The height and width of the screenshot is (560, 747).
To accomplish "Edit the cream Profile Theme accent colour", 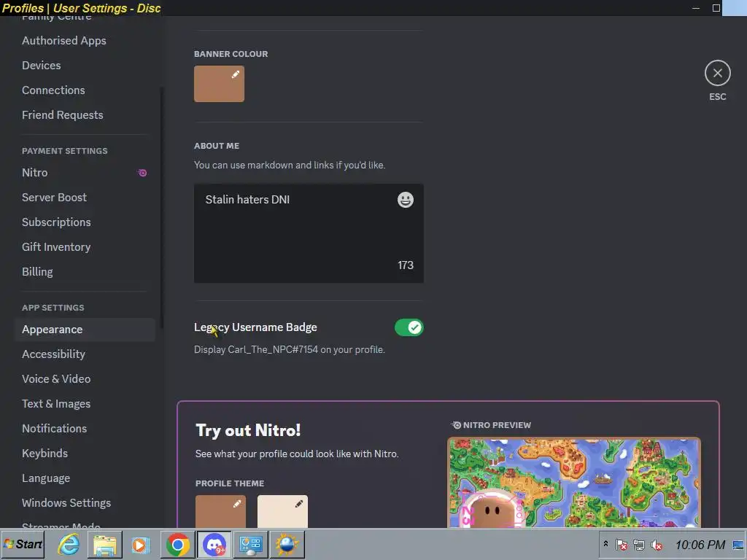I will click(x=282, y=511).
